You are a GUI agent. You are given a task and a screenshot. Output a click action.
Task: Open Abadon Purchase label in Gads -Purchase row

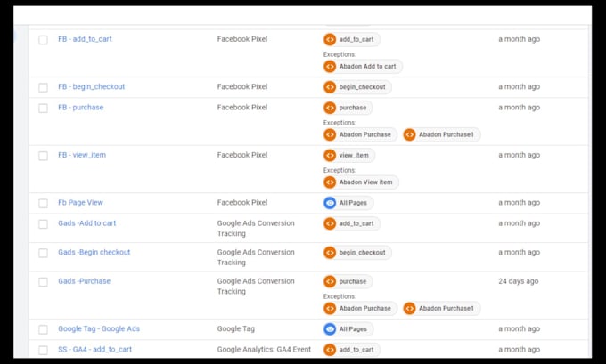click(364, 309)
